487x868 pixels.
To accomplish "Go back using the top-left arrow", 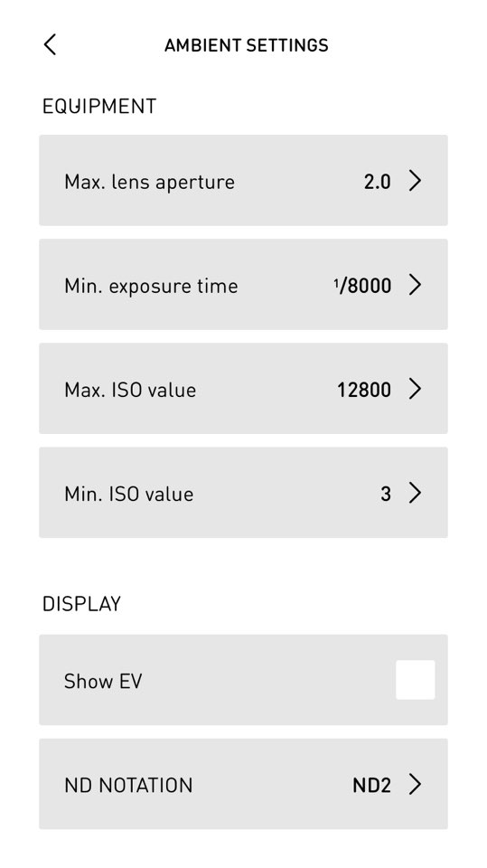I will (x=50, y=44).
